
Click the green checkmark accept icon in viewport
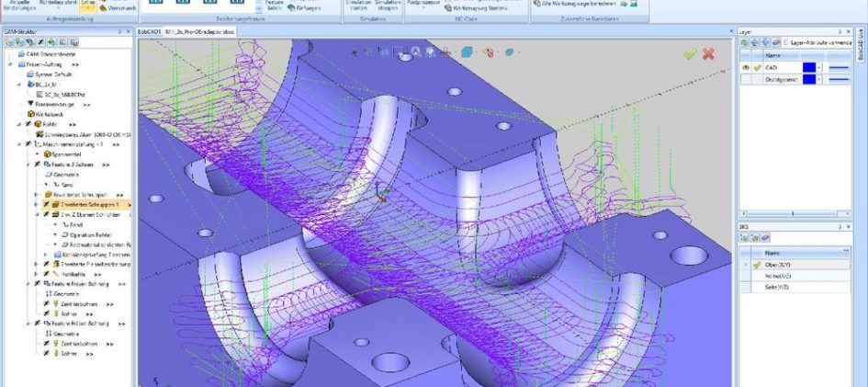(x=690, y=54)
